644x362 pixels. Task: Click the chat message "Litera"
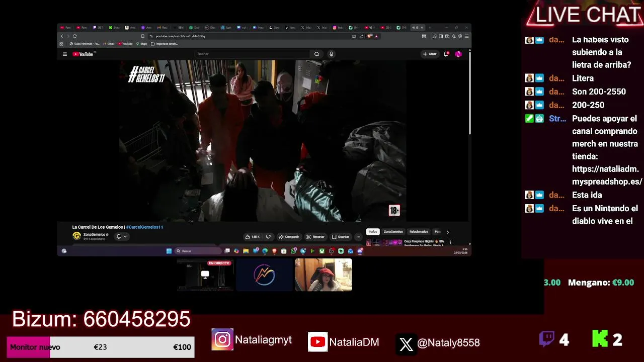[583, 78]
